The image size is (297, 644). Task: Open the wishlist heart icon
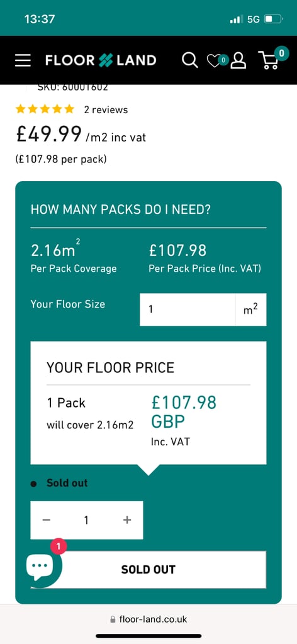(213, 61)
